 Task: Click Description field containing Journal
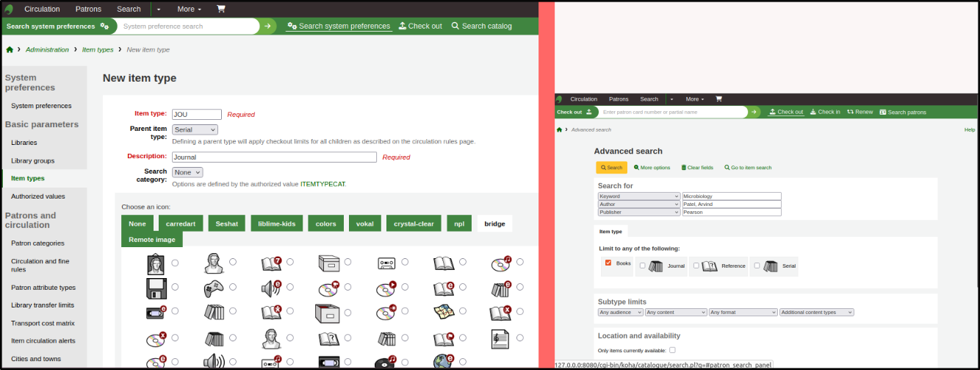(274, 157)
